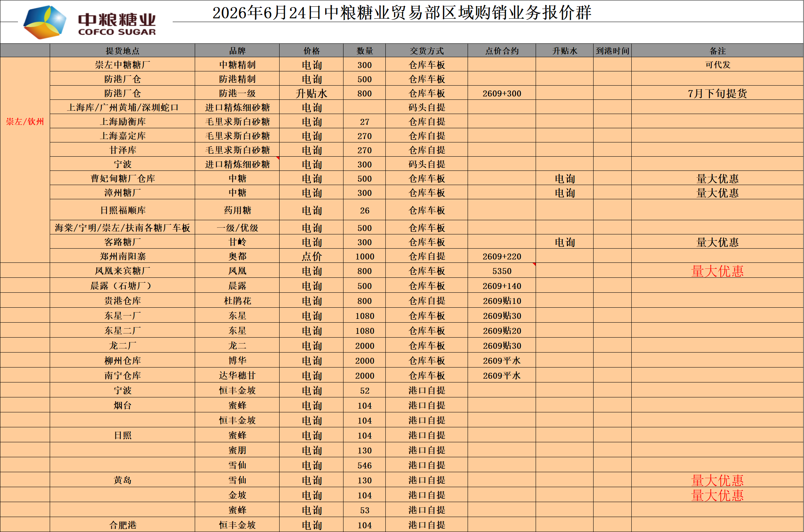This screenshot has height=532, width=804.
Task: Click the '2609+300' contract cell
Action: point(502,93)
